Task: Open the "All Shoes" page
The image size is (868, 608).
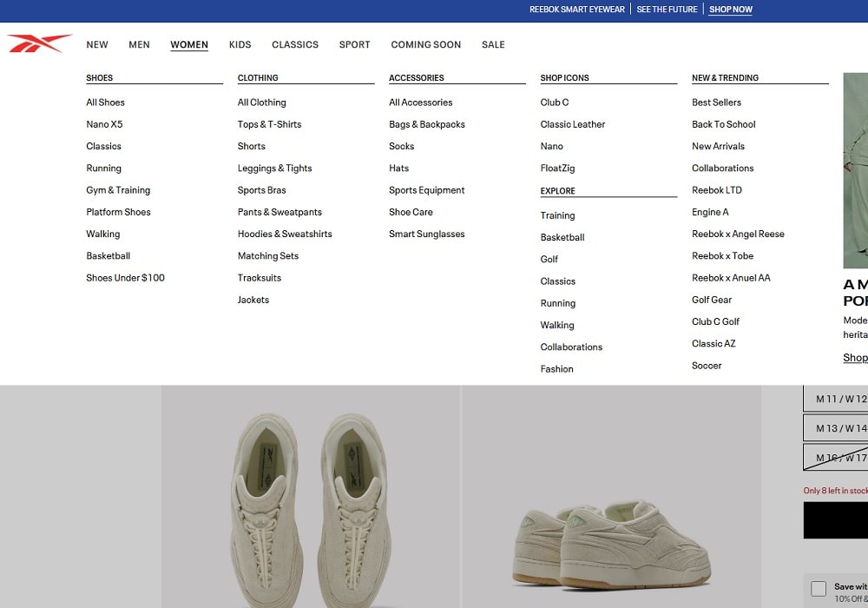Action: click(x=105, y=102)
